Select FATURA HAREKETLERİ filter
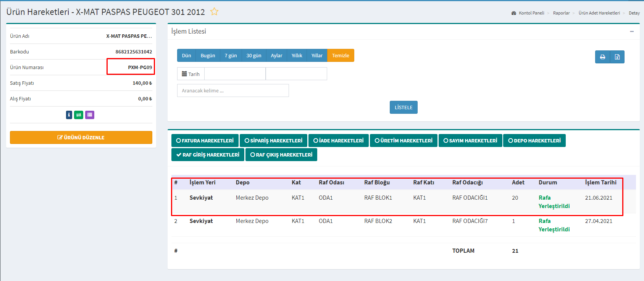Screen dimensions: 644x281 click(205, 140)
